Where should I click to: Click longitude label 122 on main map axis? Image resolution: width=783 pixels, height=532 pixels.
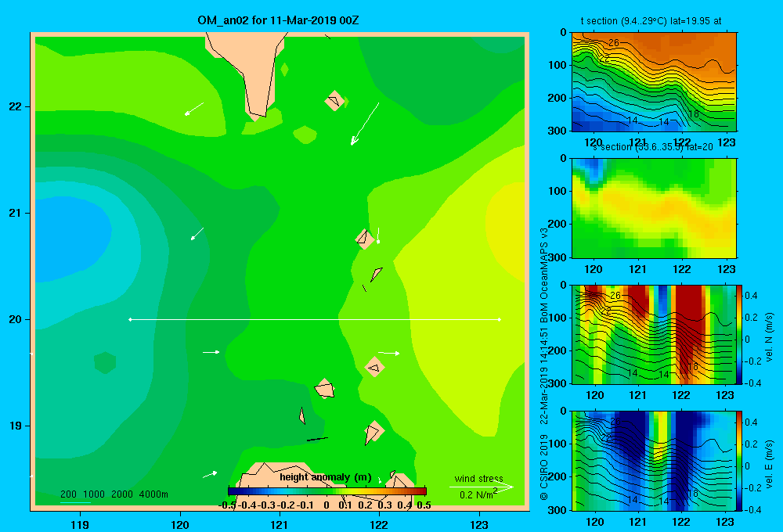coord(379,524)
